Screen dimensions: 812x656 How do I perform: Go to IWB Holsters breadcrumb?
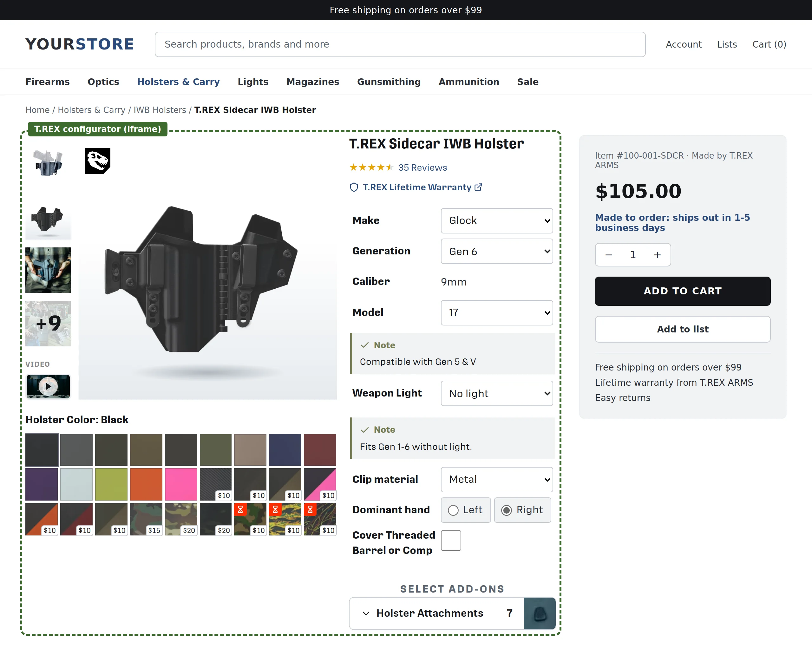pos(160,110)
